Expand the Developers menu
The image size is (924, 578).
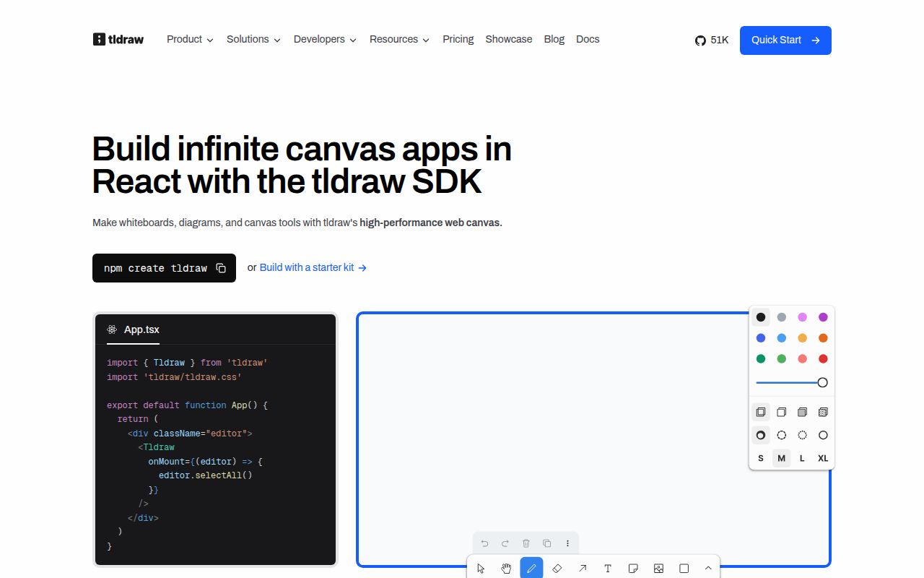325,39
